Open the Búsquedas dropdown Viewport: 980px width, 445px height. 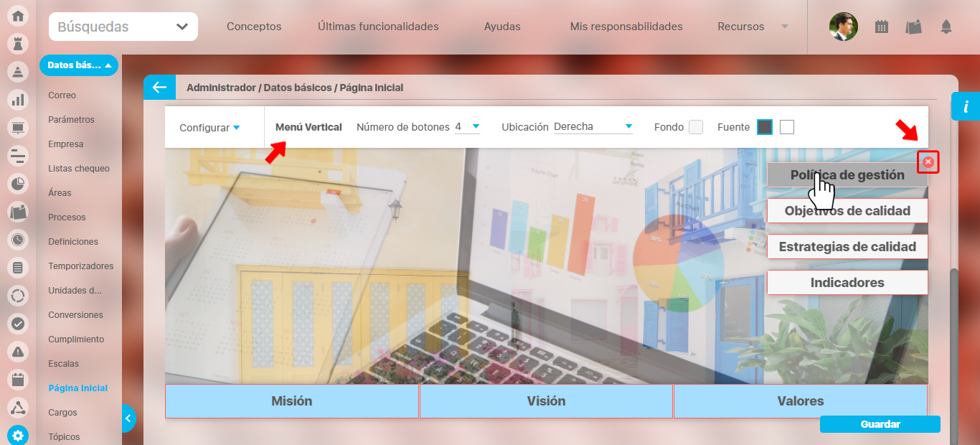(x=123, y=27)
